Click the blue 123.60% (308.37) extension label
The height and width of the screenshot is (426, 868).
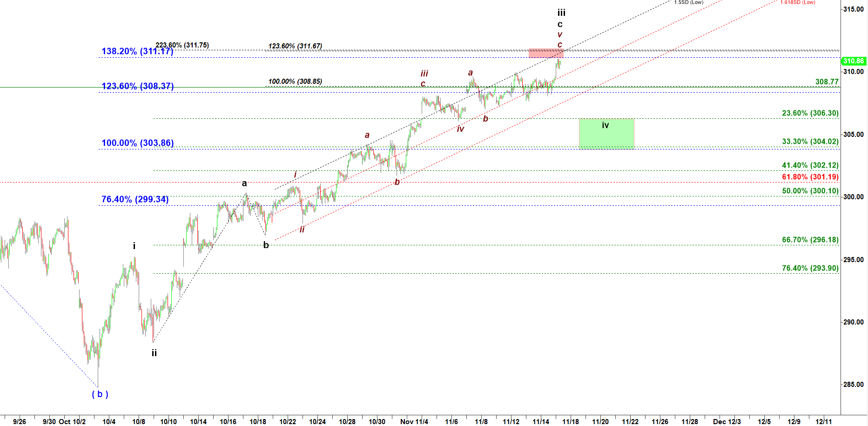click(x=137, y=86)
